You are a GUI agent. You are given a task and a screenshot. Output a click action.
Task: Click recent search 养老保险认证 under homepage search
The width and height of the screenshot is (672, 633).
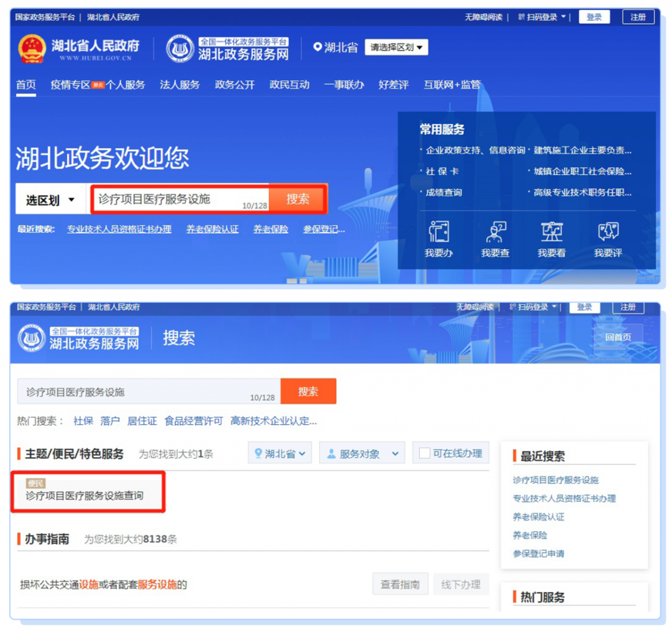coord(212,229)
